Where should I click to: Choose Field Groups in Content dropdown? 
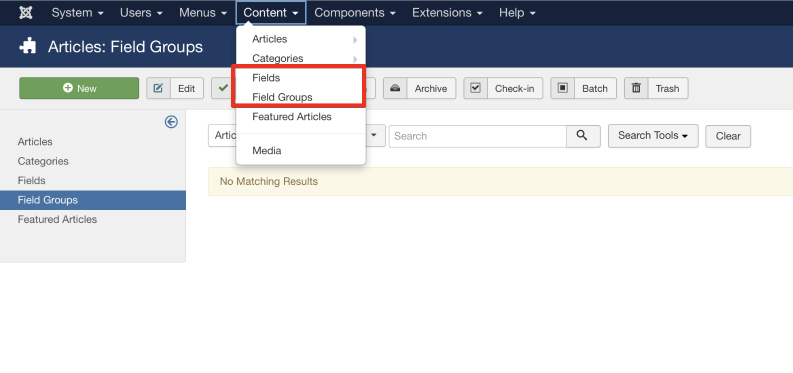point(301,97)
